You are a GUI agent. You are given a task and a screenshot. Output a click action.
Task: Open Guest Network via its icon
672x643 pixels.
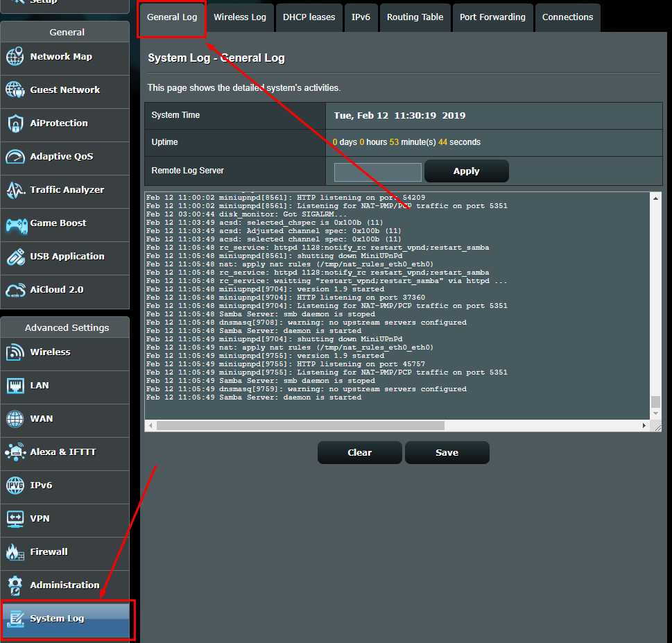click(x=15, y=90)
